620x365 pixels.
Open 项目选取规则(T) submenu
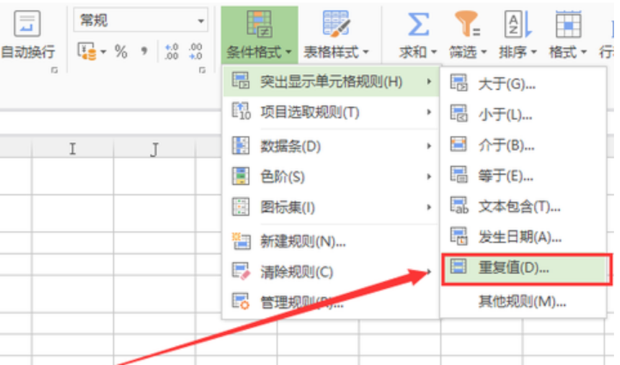click(x=331, y=113)
